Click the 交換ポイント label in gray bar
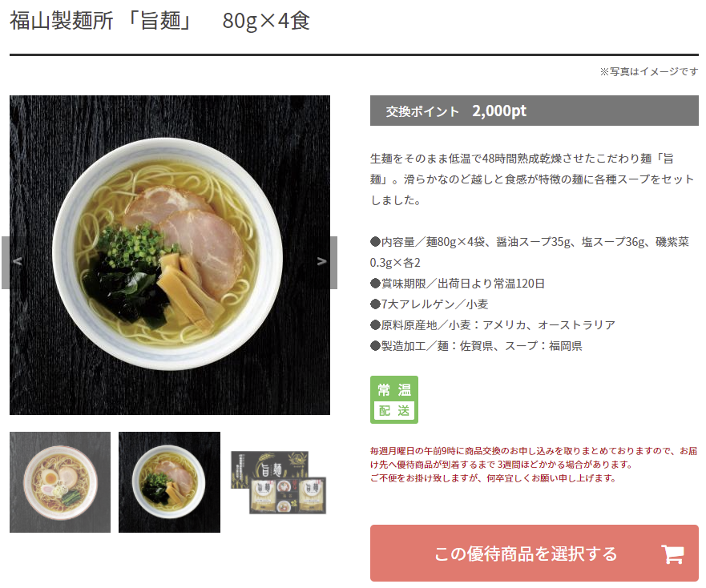The height and width of the screenshot is (588, 706). (x=422, y=111)
